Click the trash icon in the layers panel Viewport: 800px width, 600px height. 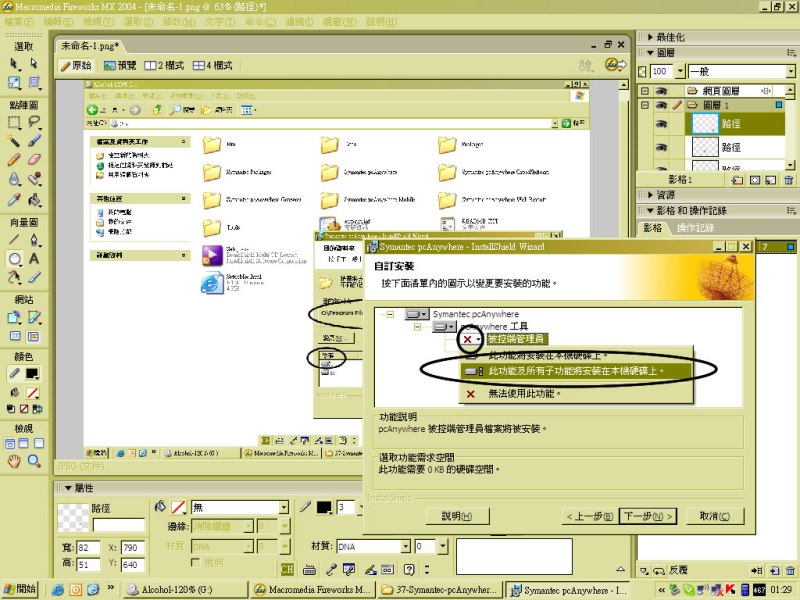[x=789, y=180]
